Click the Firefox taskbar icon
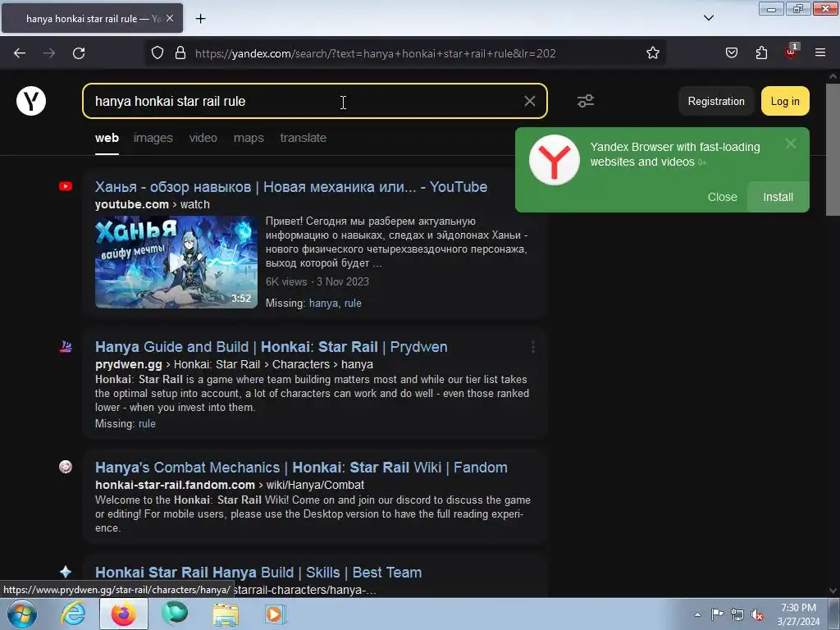 tap(124, 614)
